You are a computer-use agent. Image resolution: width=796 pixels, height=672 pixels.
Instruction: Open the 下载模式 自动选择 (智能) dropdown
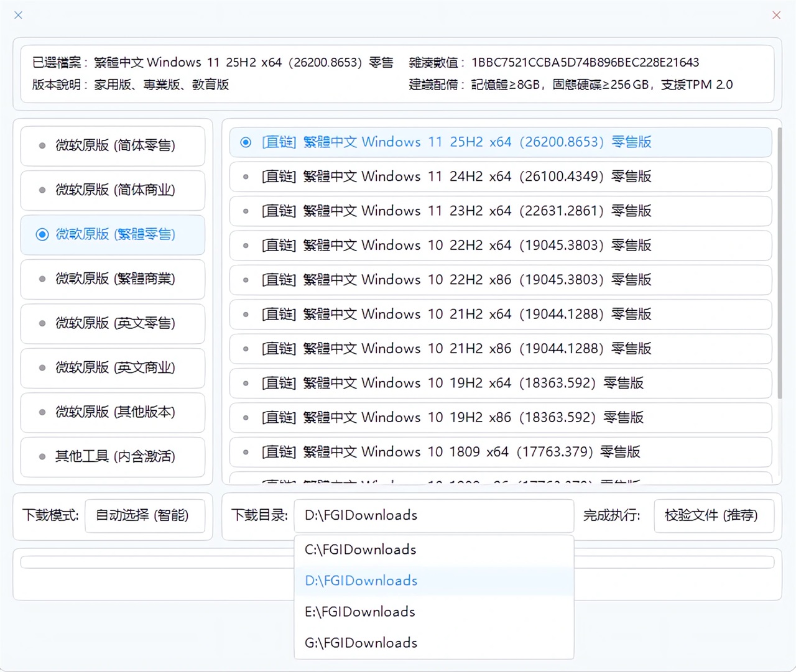click(145, 516)
